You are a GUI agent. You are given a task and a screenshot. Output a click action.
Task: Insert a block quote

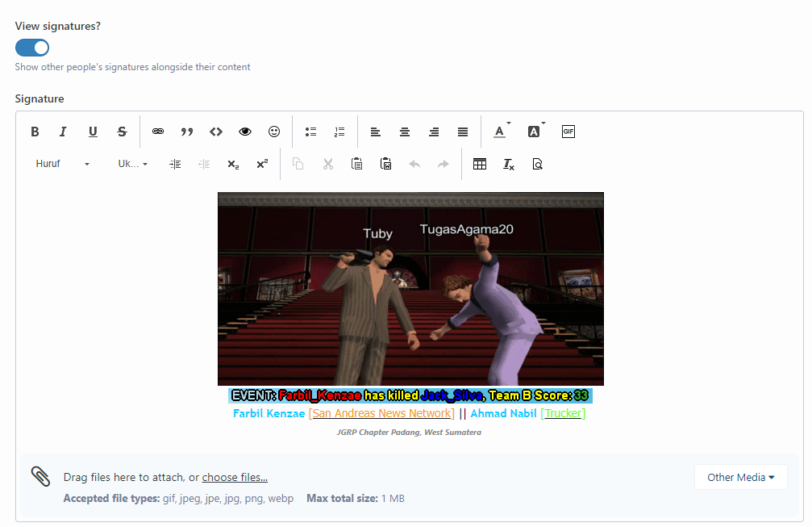coord(187,132)
